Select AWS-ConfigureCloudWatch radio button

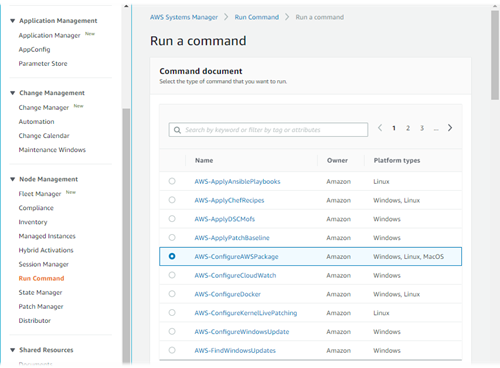click(172, 275)
